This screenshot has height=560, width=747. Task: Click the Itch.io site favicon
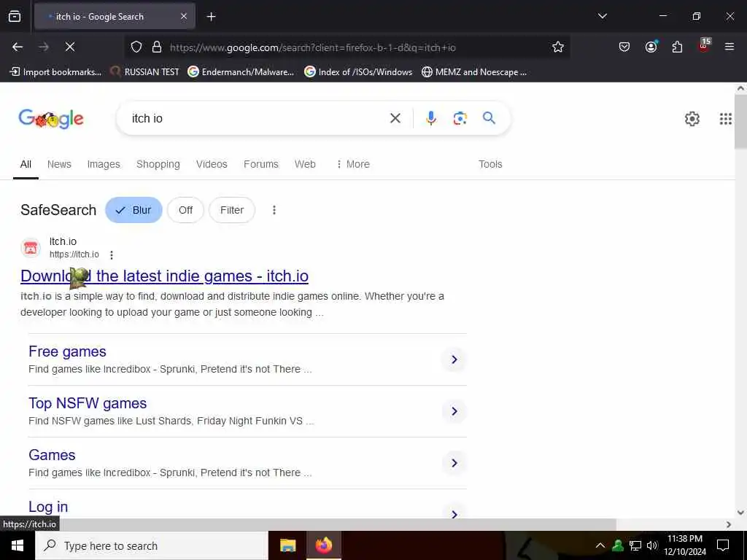pos(31,248)
